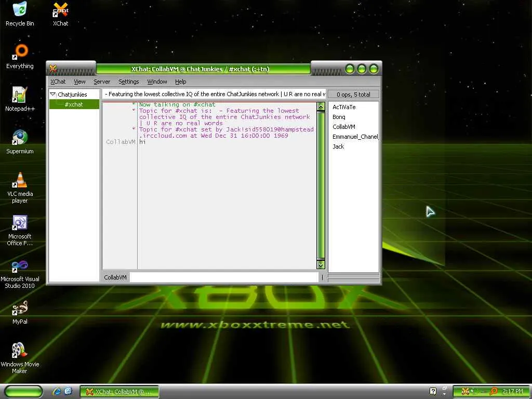Click the CollabVM nickname in the chat log

pos(121,142)
